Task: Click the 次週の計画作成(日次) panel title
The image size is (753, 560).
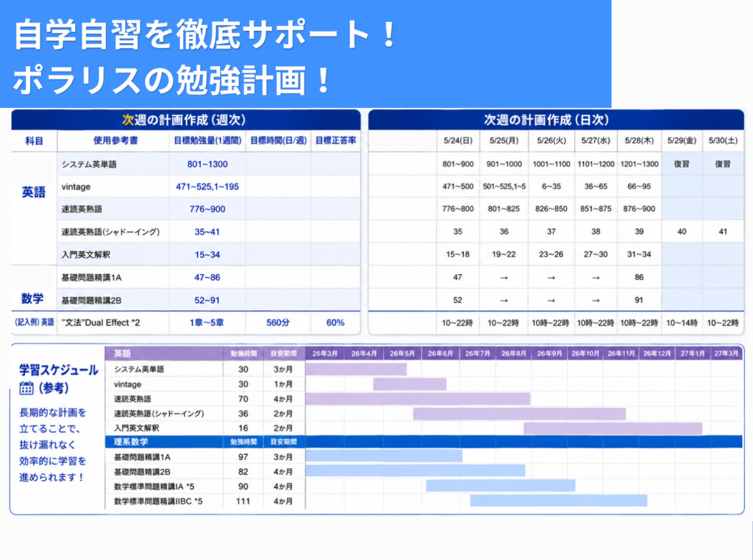Action: 556,120
